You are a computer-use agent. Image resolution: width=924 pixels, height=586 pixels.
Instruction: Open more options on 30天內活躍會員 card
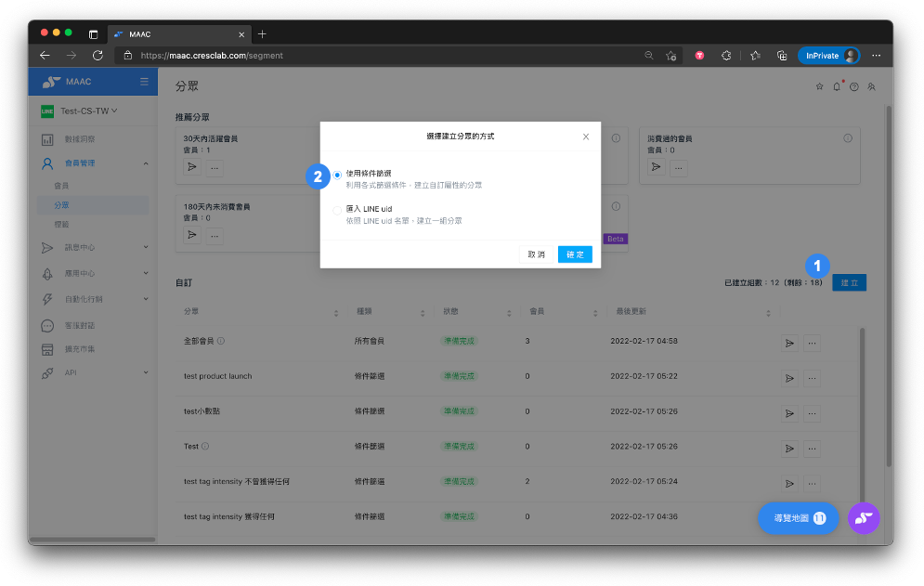215,167
